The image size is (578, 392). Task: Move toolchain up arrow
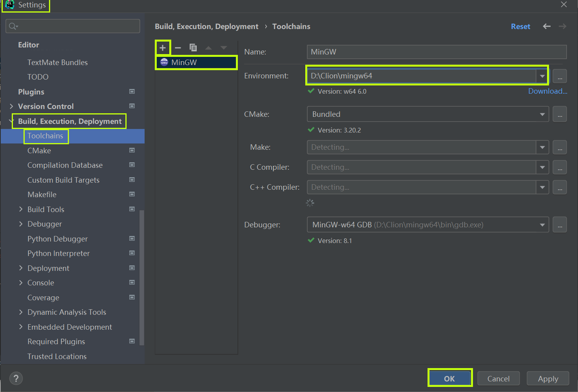(208, 48)
